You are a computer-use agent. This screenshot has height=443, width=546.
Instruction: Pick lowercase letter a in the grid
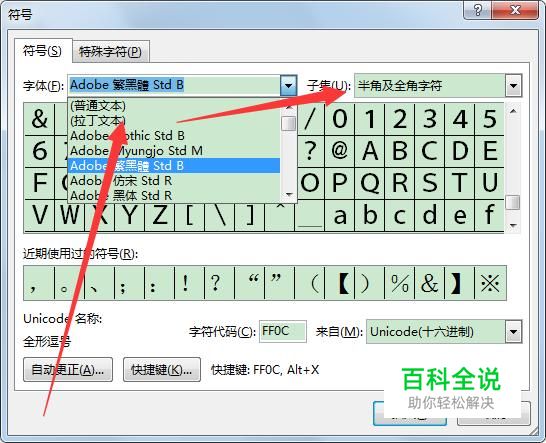[340, 215]
